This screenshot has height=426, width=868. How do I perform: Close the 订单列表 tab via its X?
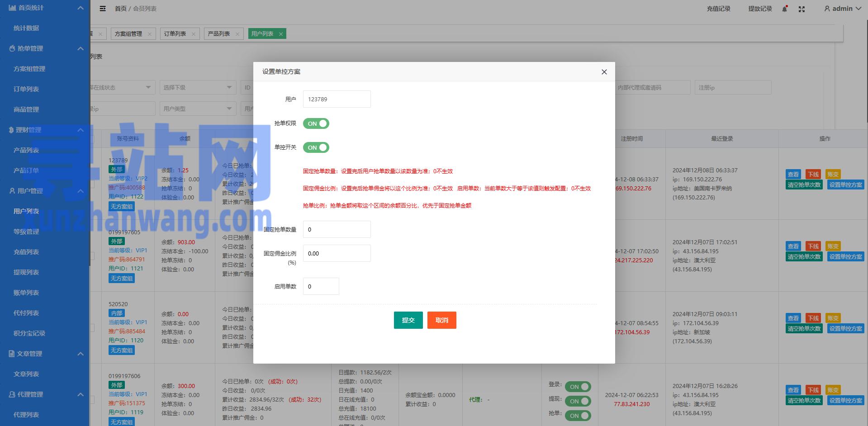pos(194,34)
